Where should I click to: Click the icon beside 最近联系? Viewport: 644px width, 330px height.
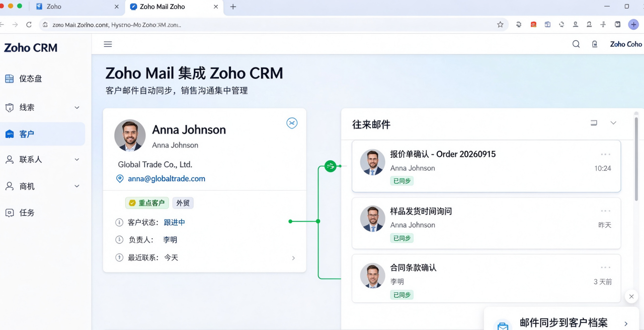tap(119, 258)
